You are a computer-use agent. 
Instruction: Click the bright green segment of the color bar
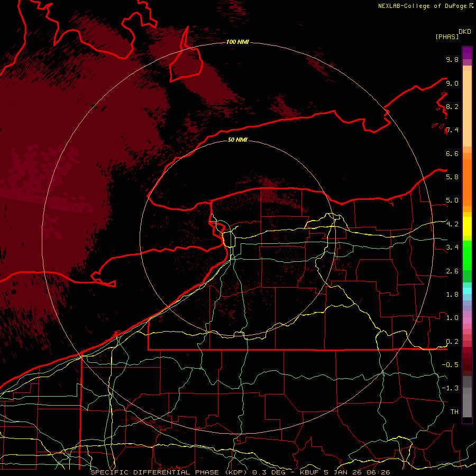[467, 254]
